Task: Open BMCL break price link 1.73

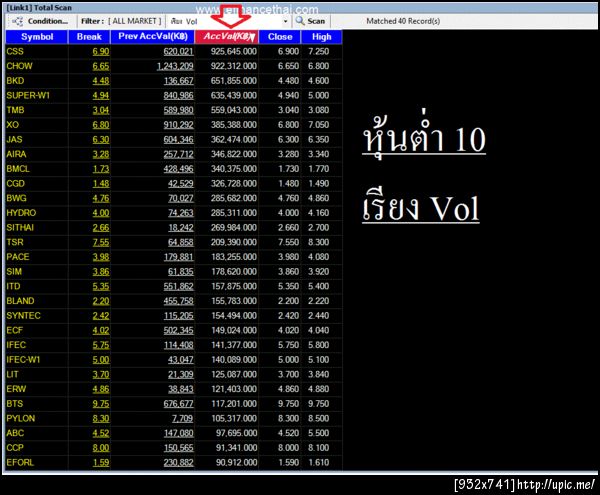Action: pos(101,169)
